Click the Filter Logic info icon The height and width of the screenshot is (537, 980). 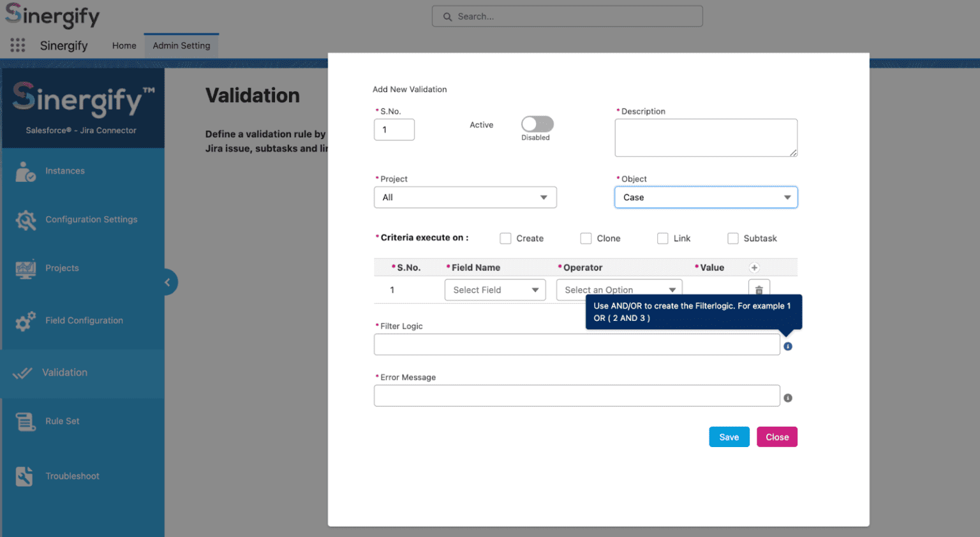click(788, 346)
